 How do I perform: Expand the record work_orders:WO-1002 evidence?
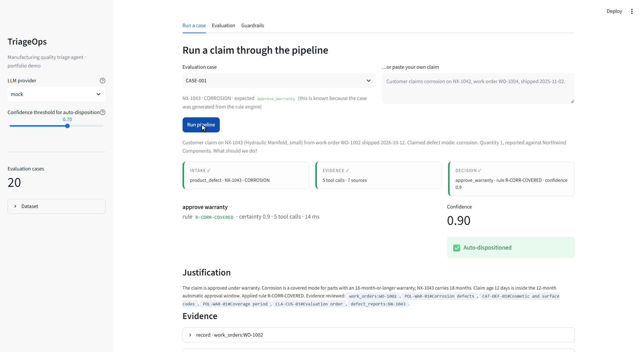pos(378,335)
